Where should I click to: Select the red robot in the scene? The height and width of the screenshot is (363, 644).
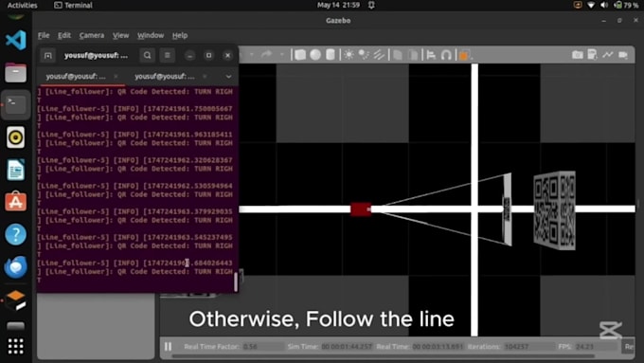(361, 209)
